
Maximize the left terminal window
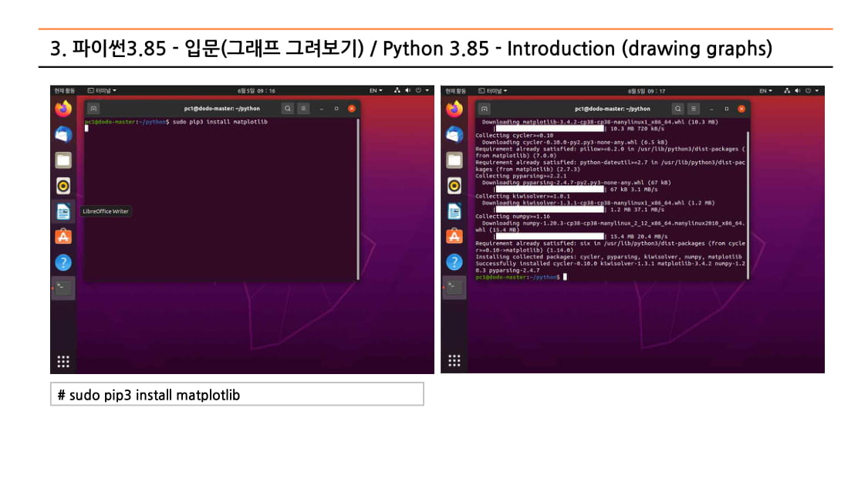[x=336, y=109]
